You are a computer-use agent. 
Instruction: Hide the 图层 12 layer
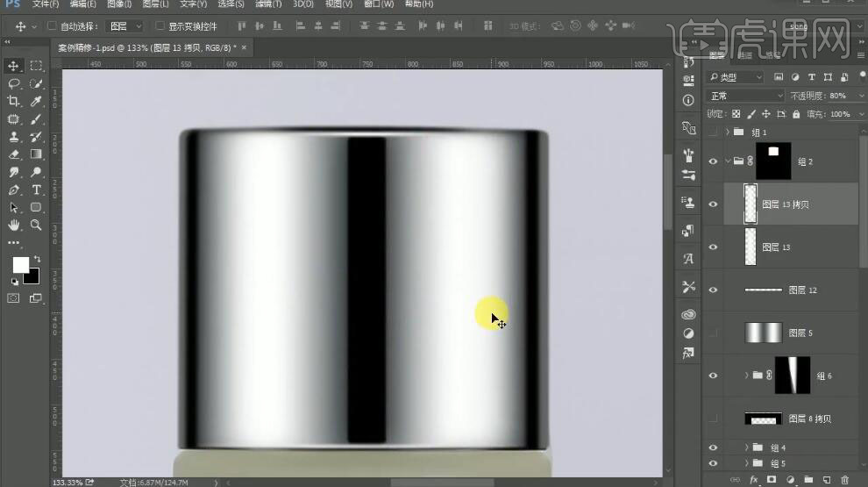pos(713,290)
